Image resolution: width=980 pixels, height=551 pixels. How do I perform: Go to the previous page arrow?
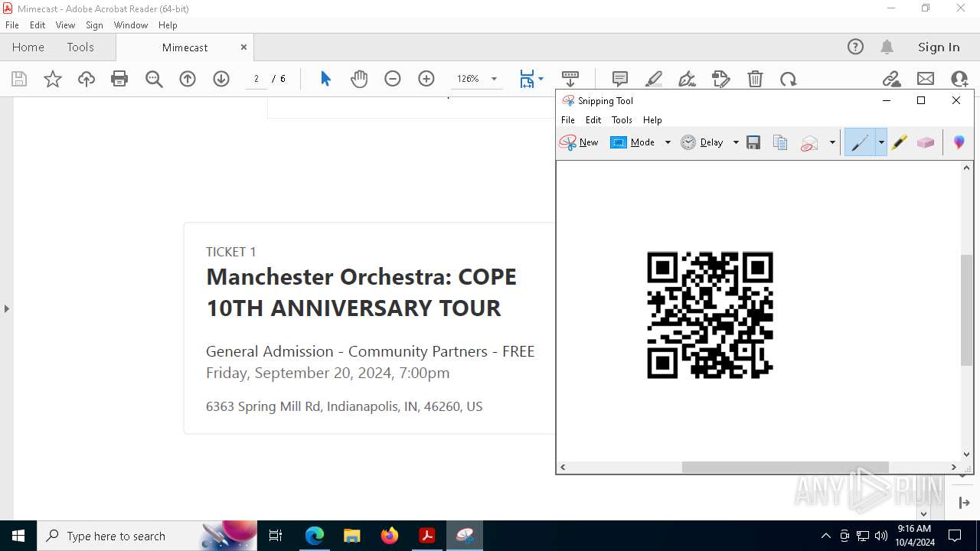[x=188, y=79]
